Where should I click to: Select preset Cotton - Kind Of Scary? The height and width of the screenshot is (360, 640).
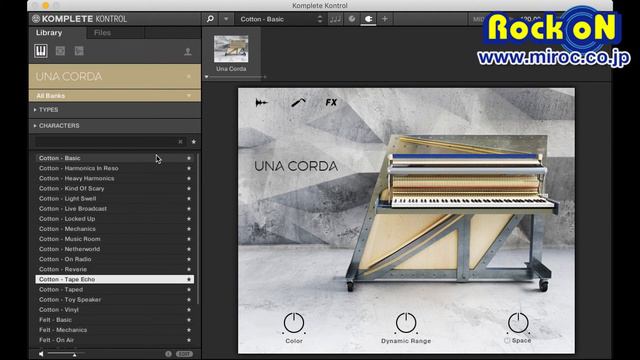[115, 189]
